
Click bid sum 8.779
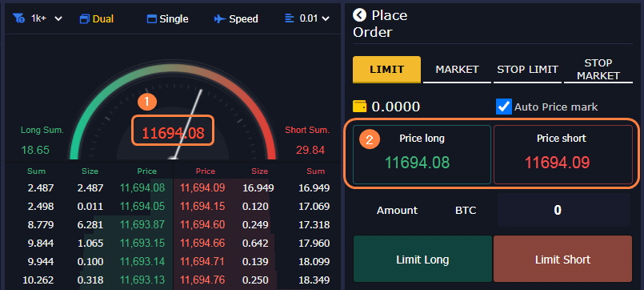pos(41,224)
